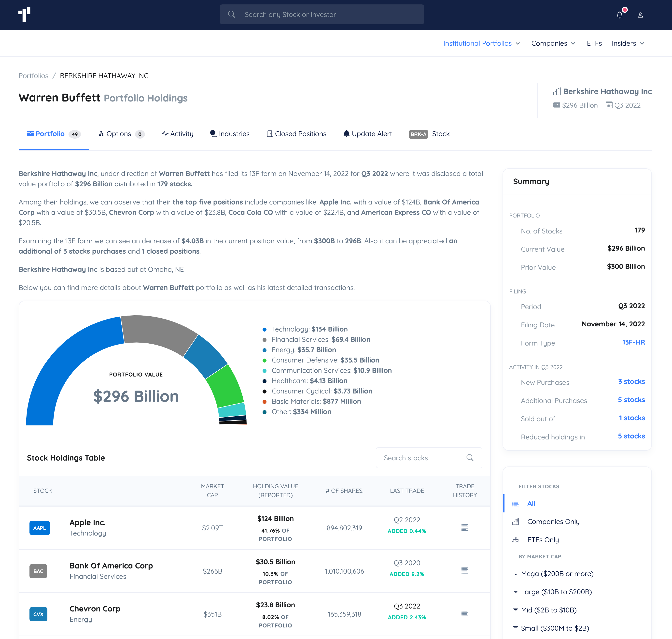This screenshot has width=672, height=639.
Task: Click the 'ADDED 0.44%' last trade value
Action: coord(407,531)
